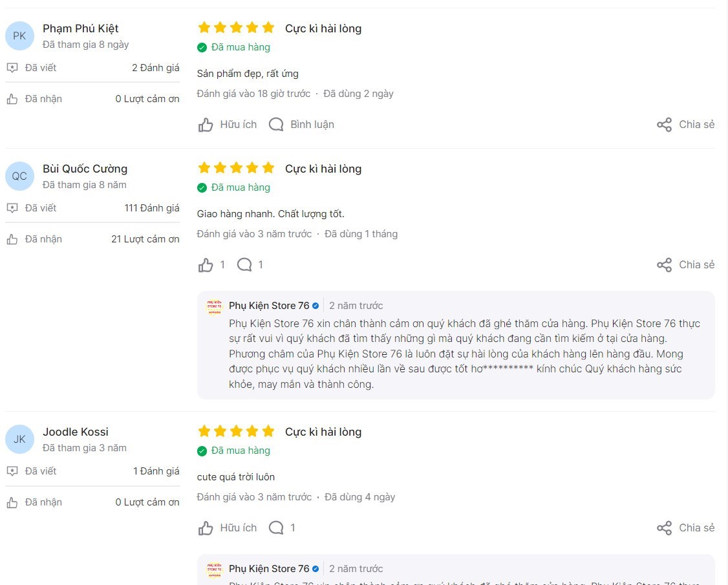Click Joodle Kossi's JK avatar
Screen dimensions: 728x585
coord(19,439)
